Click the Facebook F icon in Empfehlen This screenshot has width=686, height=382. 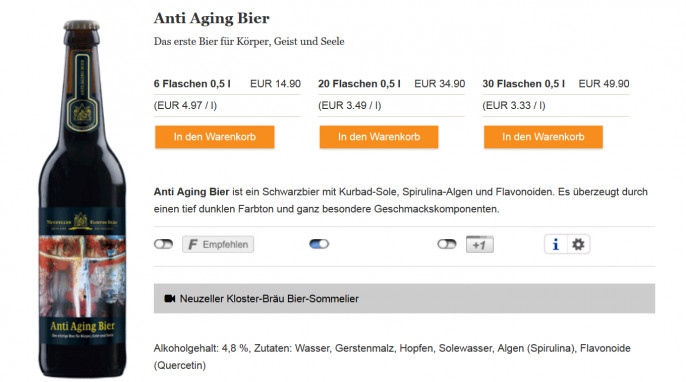click(192, 244)
